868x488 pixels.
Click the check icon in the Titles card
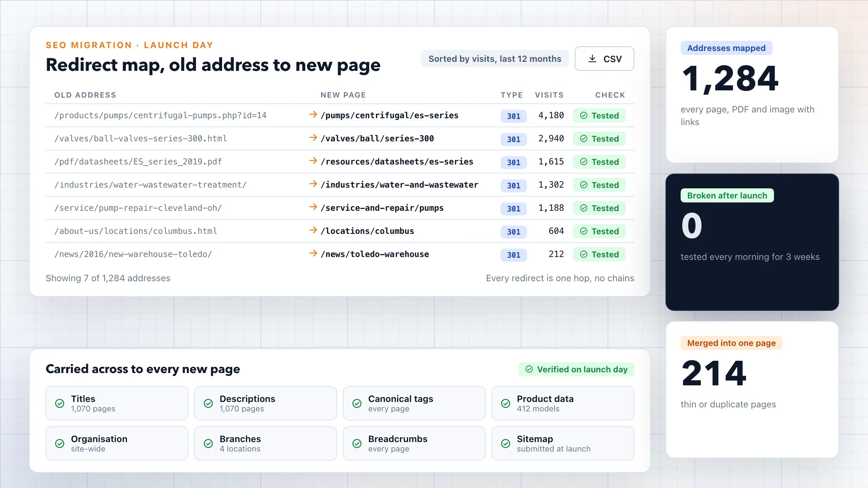pyautogui.click(x=60, y=403)
